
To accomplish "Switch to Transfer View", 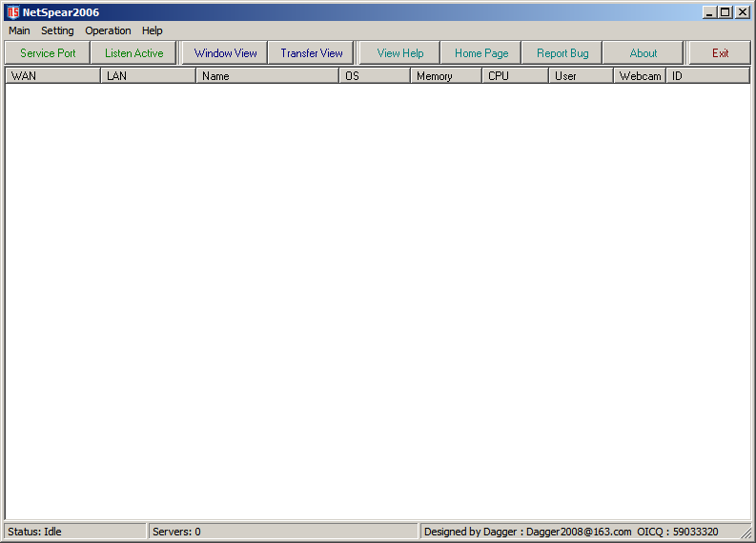I will tap(311, 53).
